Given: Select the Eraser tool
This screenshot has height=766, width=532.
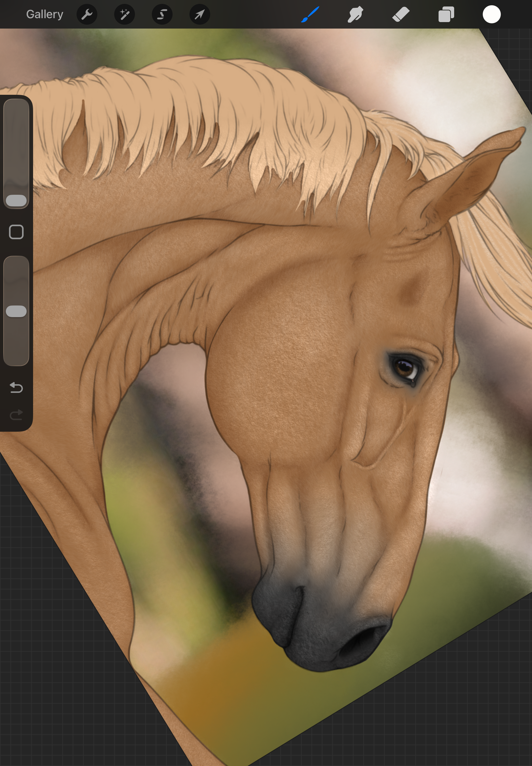Looking at the screenshot, I should pyautogui.click(x=401, y=14).
